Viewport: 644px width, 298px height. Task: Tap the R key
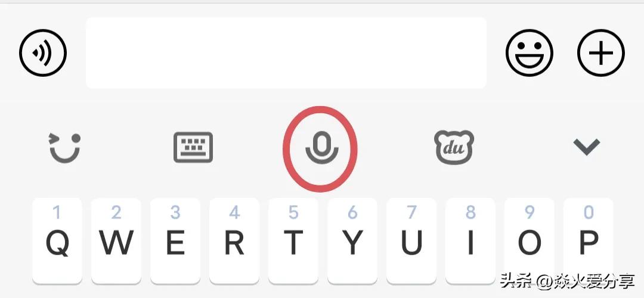pyautogui.click(x=234, y=241)
